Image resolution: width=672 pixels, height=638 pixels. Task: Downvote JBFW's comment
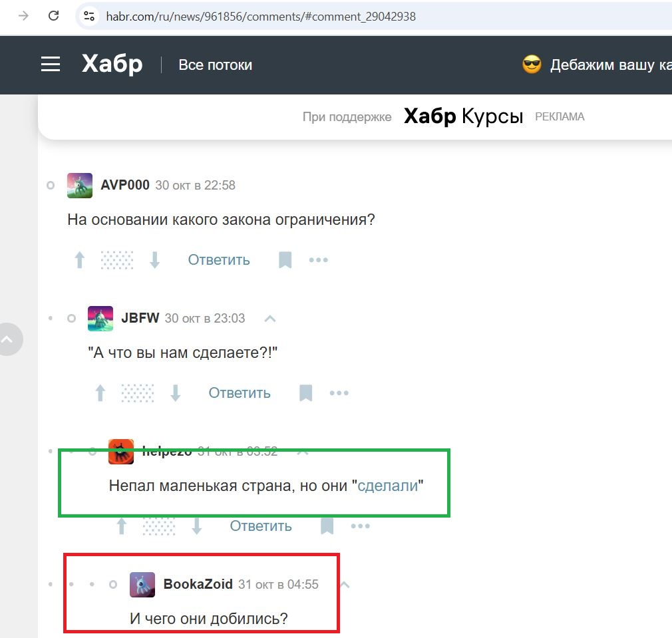click(175, 393)
